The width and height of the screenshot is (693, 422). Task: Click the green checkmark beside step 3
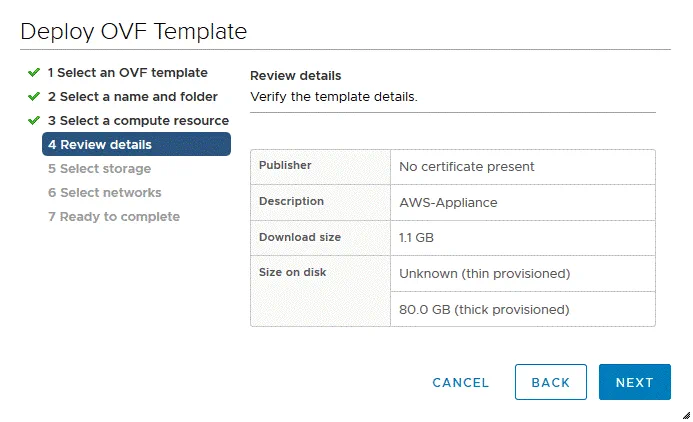34,121
